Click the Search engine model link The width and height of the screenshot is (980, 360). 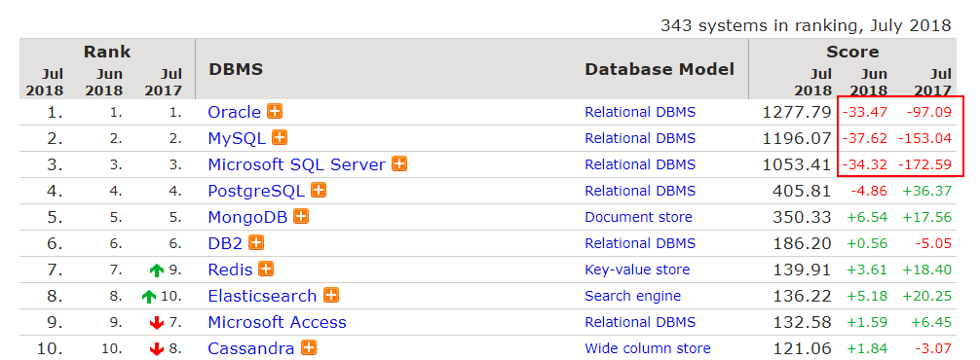[633, 296]
